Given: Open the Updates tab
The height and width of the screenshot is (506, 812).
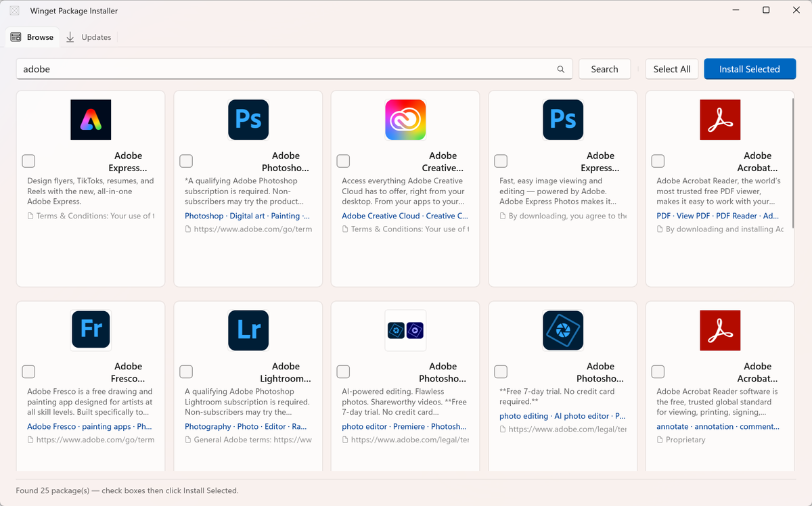Looking at the screenshot, I should coord(89,37).
